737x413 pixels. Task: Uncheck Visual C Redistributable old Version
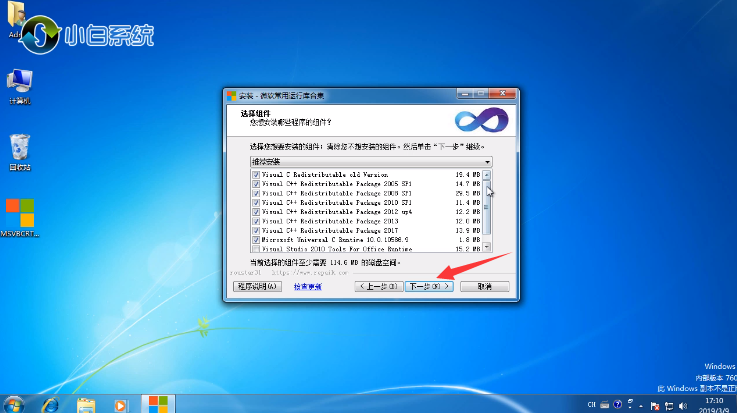pos(256,174)
